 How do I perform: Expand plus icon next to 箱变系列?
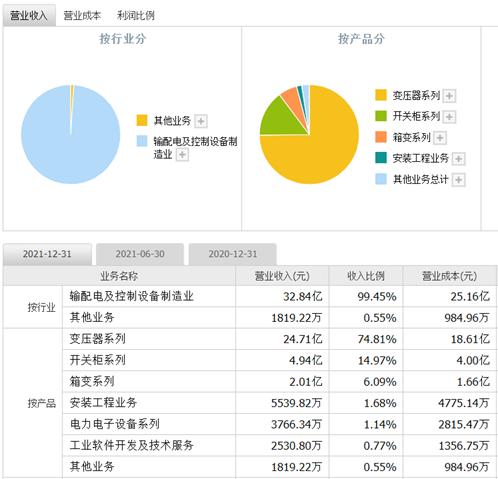[440, 138]
